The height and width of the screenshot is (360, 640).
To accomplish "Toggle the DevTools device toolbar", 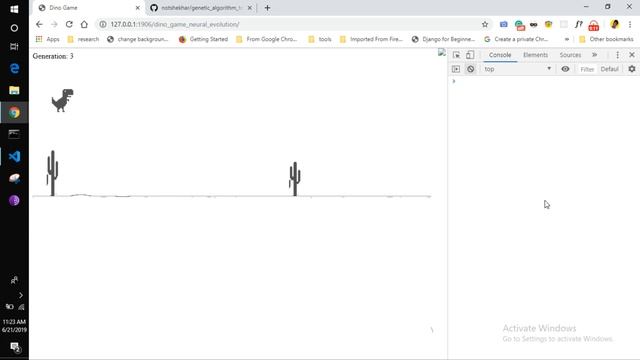I will coord(470,55).
